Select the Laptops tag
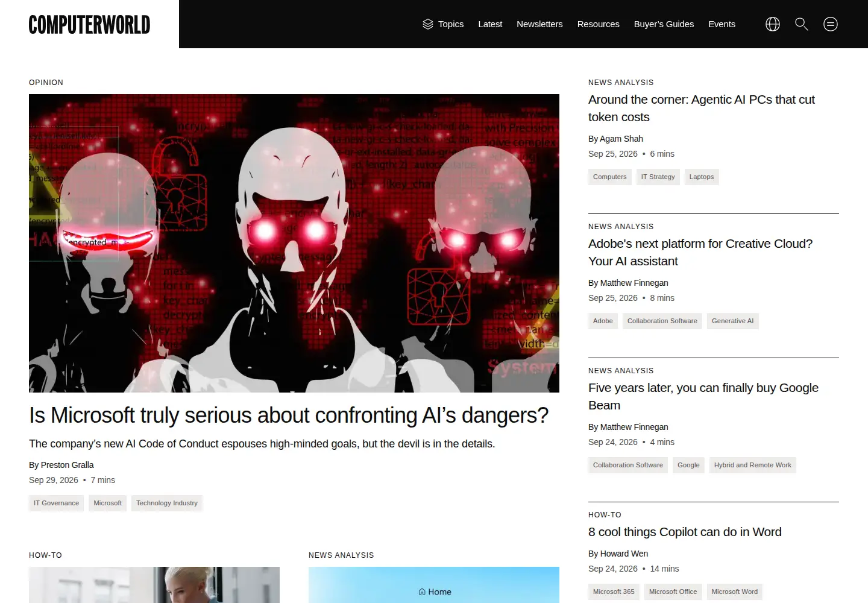The image size is (868, 603). (x=702, y=177)
